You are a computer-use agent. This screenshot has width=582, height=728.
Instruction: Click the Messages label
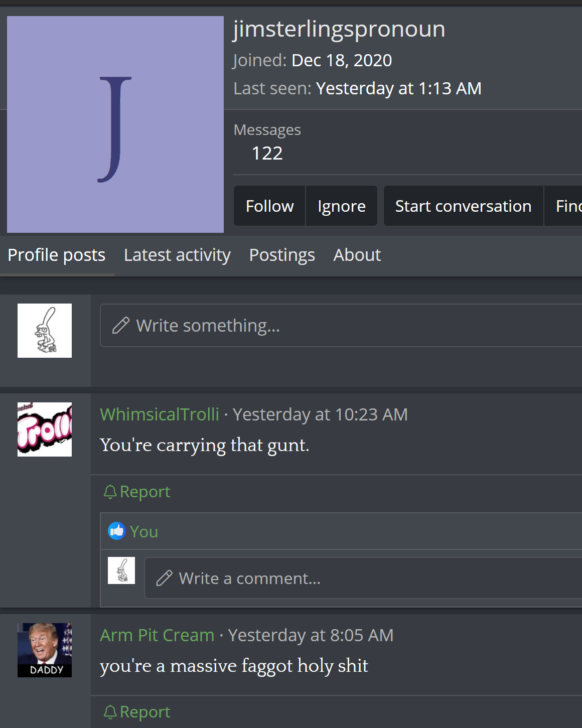[x=267, y=130]
